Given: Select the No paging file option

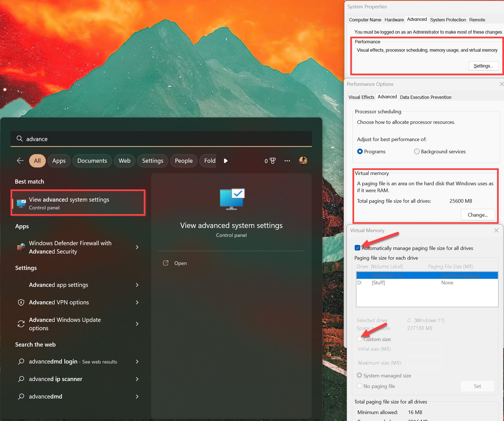Looking at the screenshot, I should point(359,386).
